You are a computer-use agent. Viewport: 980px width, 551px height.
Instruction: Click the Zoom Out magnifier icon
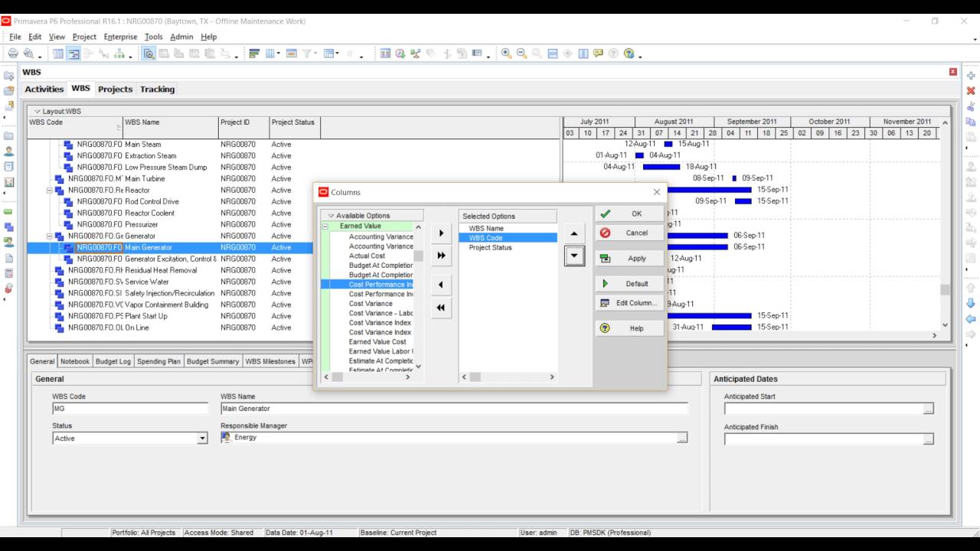[522, 54]
